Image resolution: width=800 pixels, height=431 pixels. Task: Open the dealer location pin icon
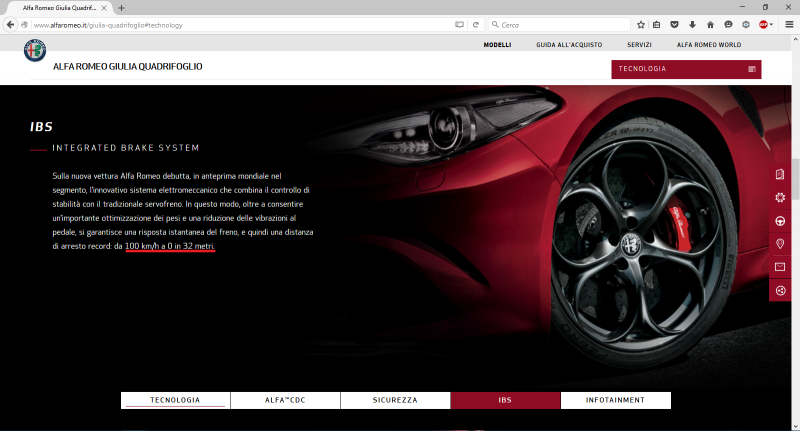780,244
